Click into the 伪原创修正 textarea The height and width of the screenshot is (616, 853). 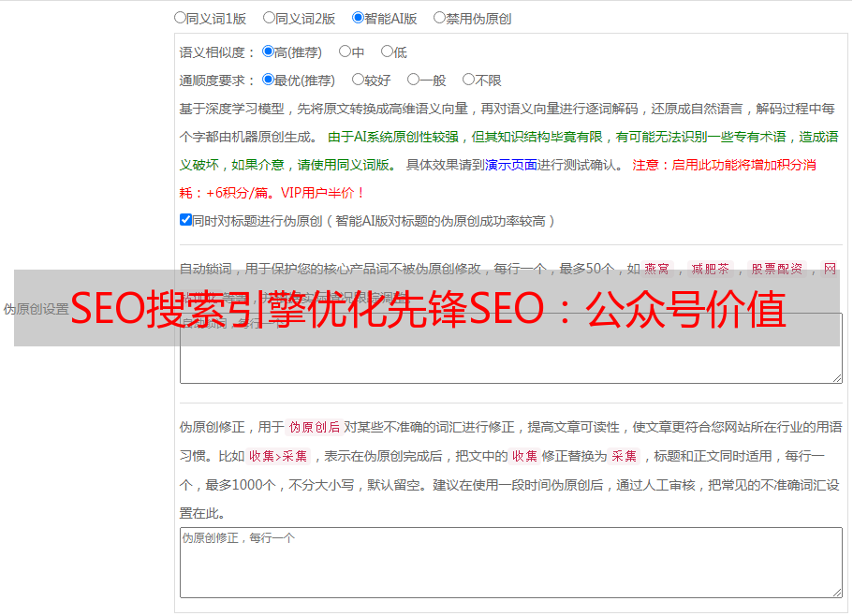[511, 563]
